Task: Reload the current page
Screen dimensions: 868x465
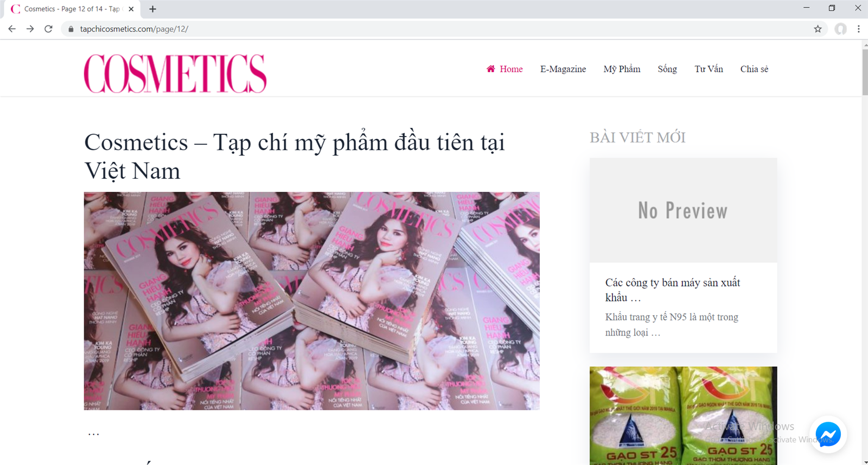Action: click(x=48, y=29)
